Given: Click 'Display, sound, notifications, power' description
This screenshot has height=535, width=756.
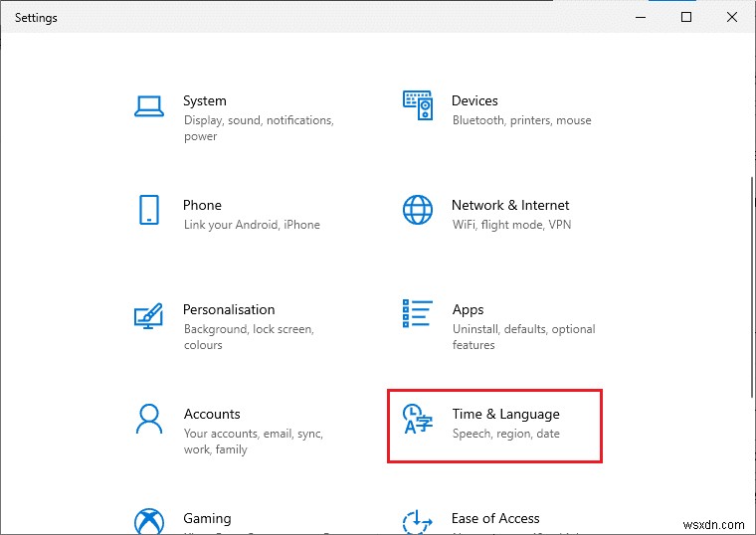Looking at the screenshot, I should click(x=259, y=128).
